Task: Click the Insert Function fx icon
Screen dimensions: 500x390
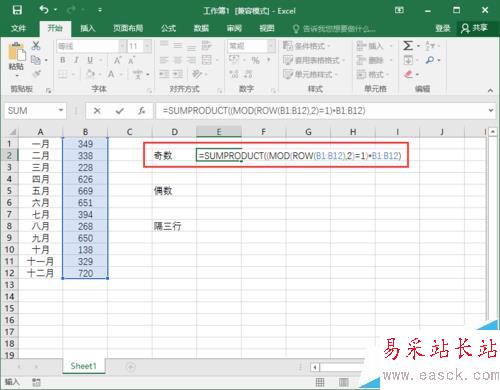Action: click(x=142, y=110)
